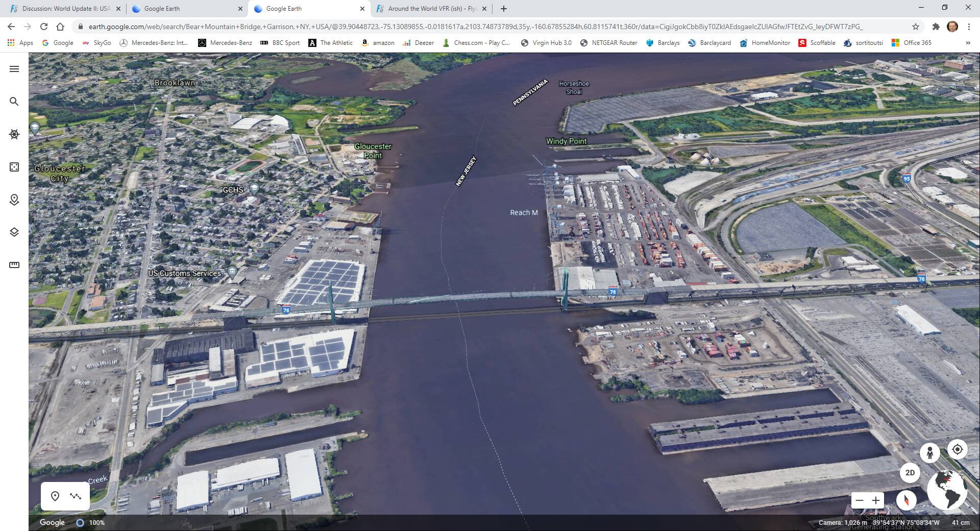Select the Measure distance ruler tool
This screenshot has width=980, height=531.
tap(14, 265)
